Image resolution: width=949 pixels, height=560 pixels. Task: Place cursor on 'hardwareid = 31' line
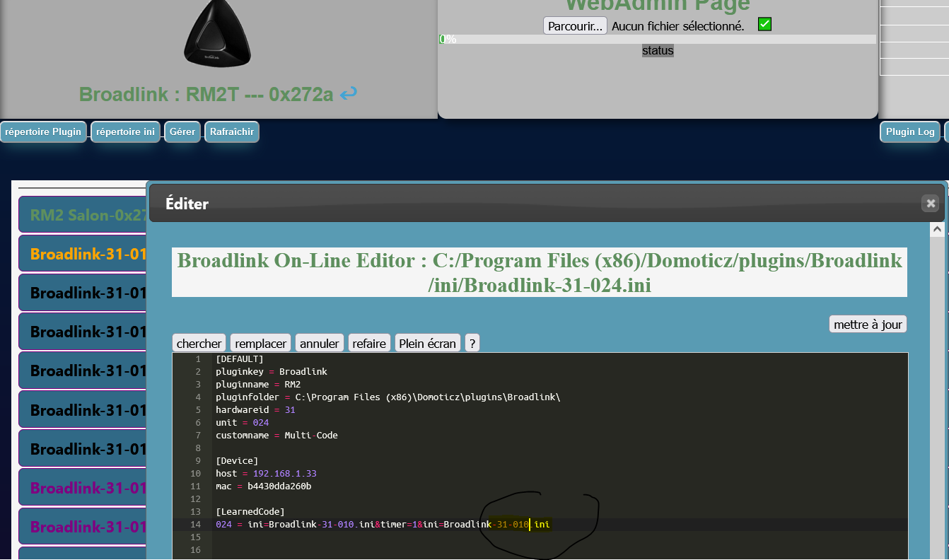click(255, 409)
